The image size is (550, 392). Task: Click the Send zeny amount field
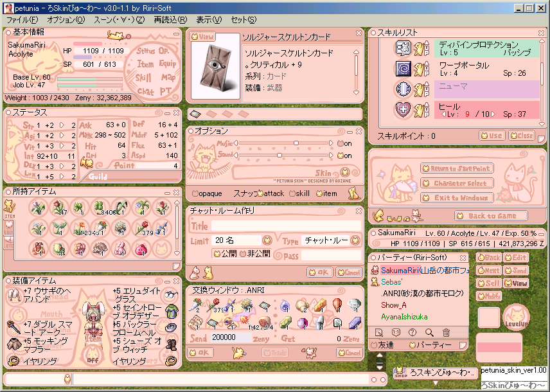point(231,337)
